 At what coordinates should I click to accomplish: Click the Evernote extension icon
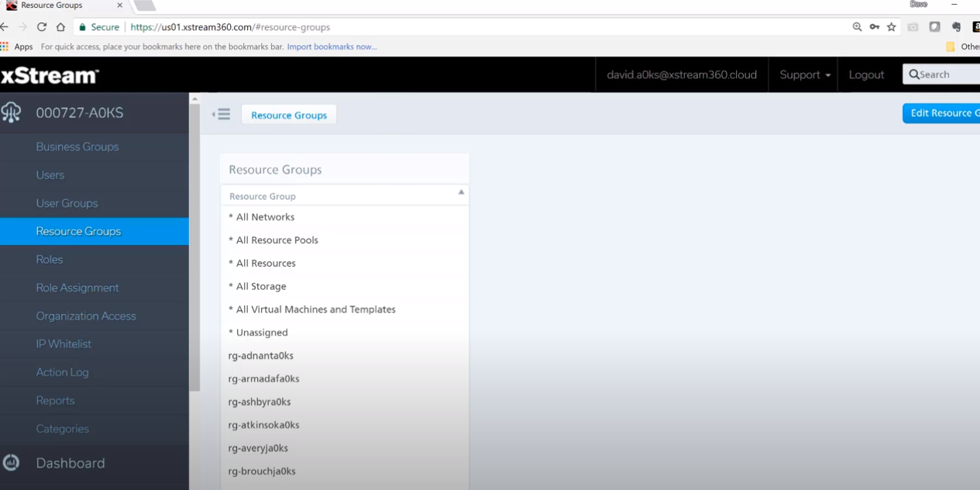pyautogui.click(x=955, y=26)
